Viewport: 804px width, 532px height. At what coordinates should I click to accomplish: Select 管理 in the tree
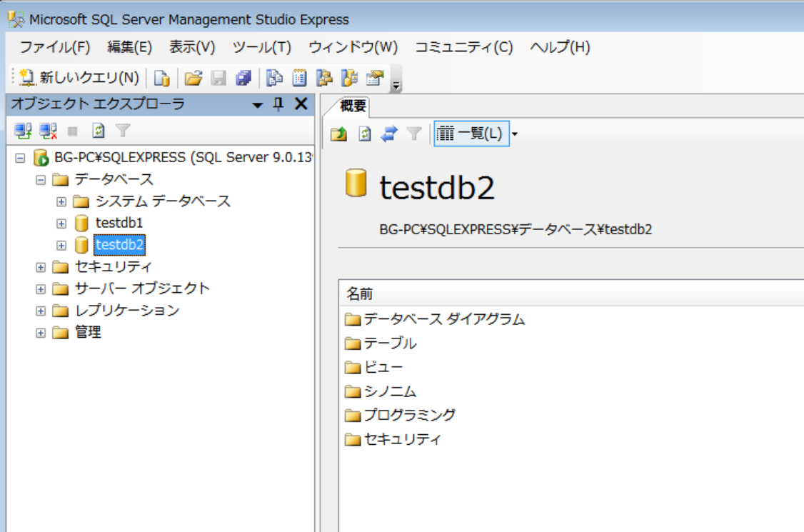tap(88, 333)
